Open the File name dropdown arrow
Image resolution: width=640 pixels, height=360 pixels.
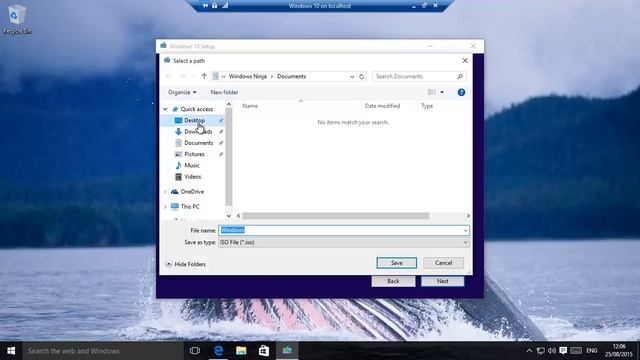click(x=465, y=231)
